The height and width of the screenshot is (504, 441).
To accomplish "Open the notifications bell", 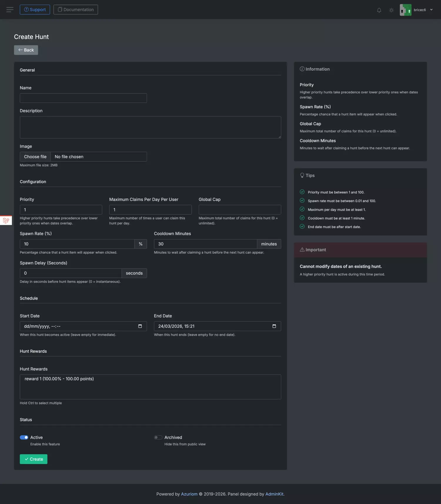I will 379,10.
